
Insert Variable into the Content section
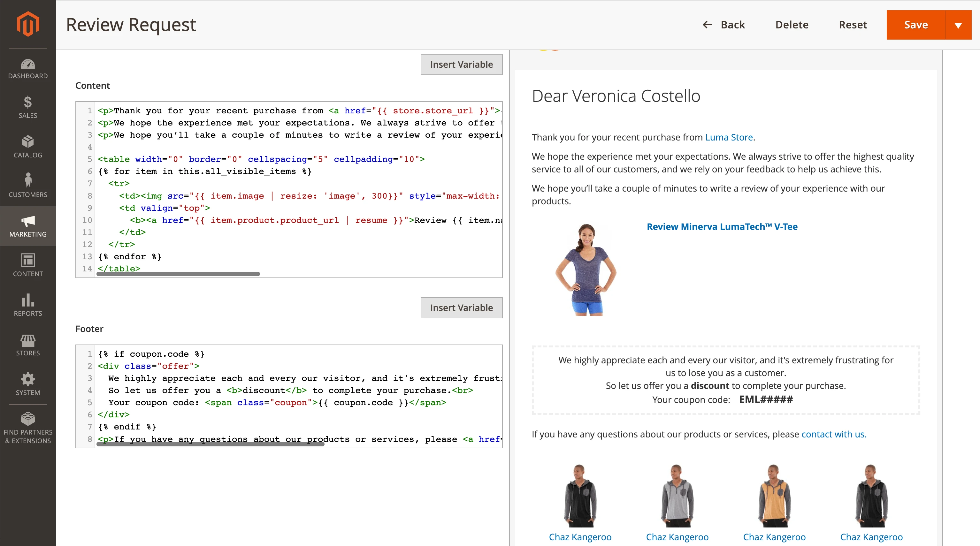click(461, 64)
